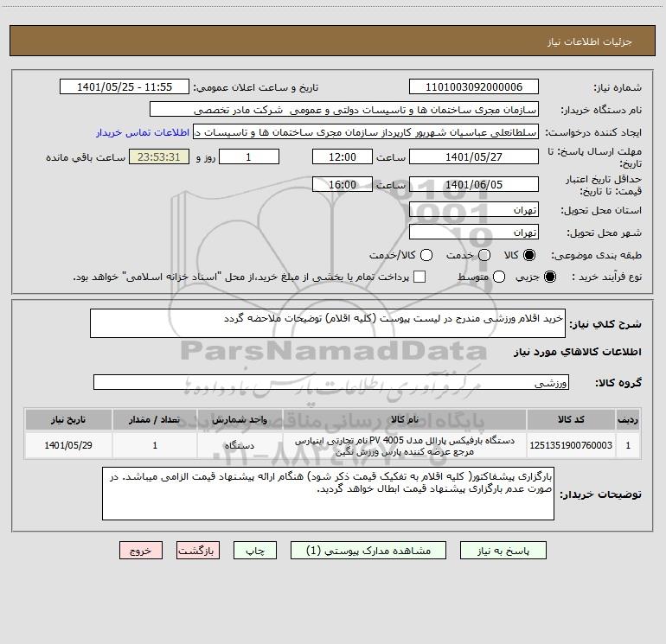
Task: Click the کد کالا column header
Action: point(571,419)
